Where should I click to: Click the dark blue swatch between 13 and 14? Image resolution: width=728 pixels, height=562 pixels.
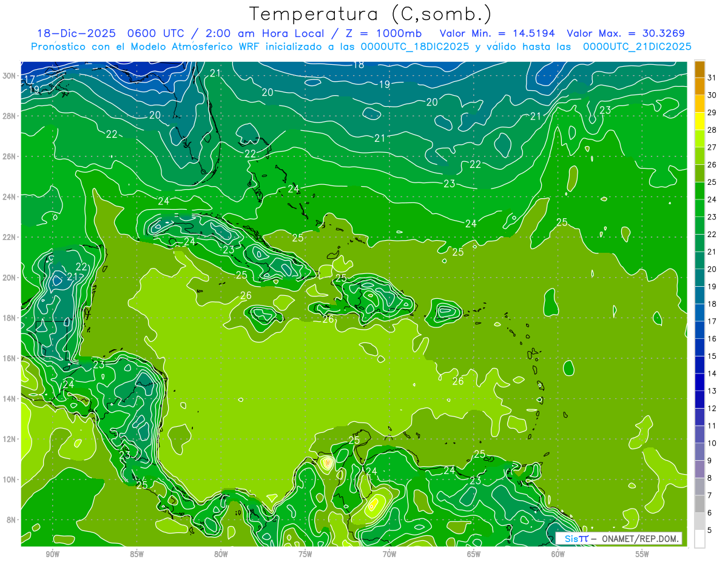(699, 383)
